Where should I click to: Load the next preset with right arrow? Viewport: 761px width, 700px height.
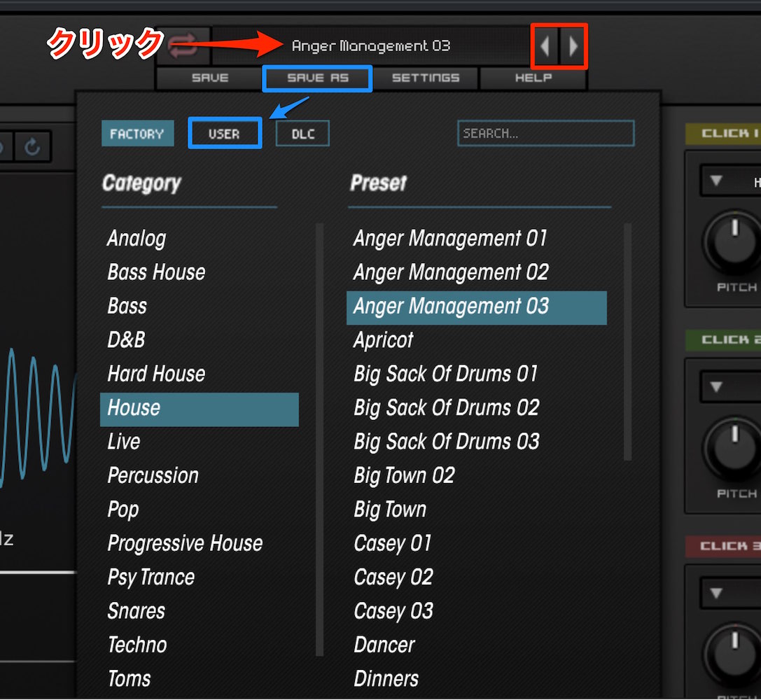(573, 47)
